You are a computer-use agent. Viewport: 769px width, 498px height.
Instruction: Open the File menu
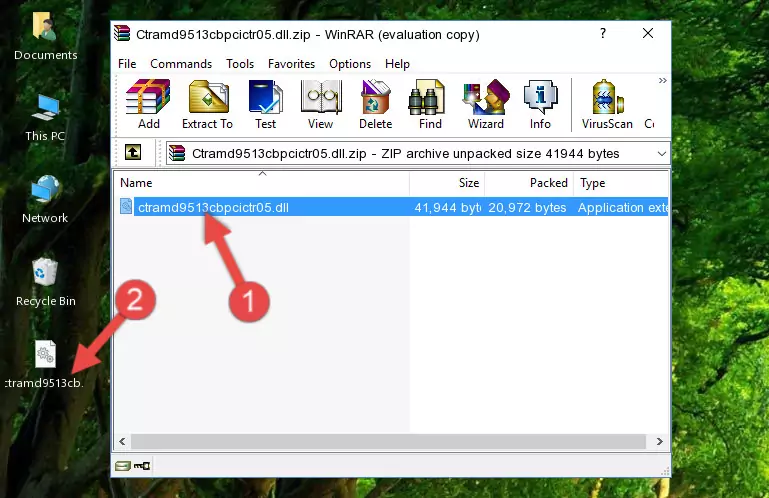[127, 64]
